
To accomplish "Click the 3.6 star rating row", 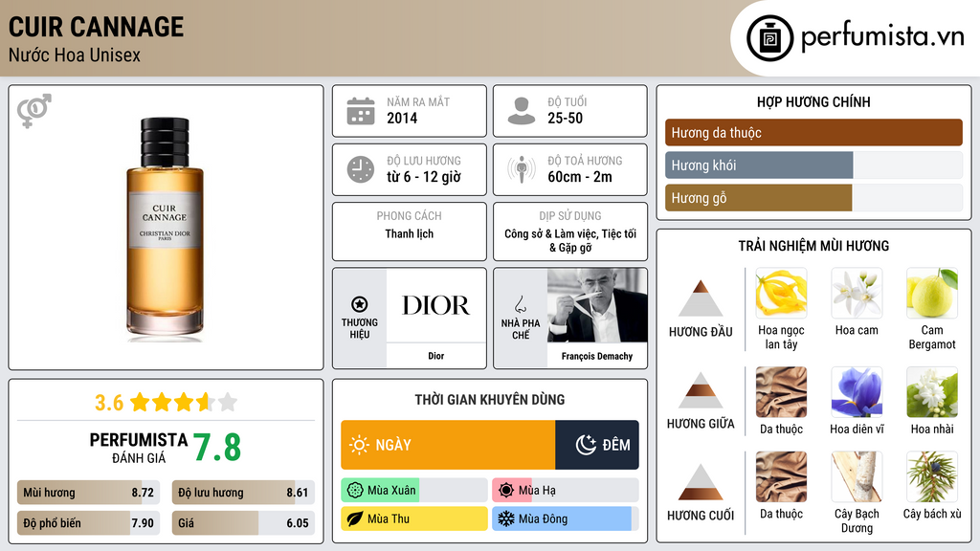I will click(166, 402).
